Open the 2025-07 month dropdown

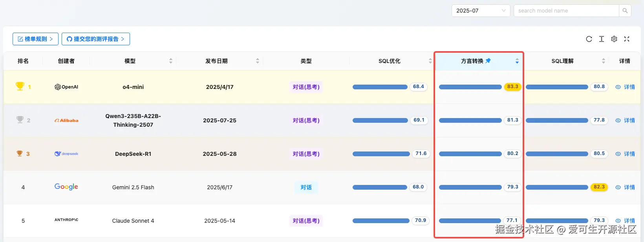tap(481, 11)
